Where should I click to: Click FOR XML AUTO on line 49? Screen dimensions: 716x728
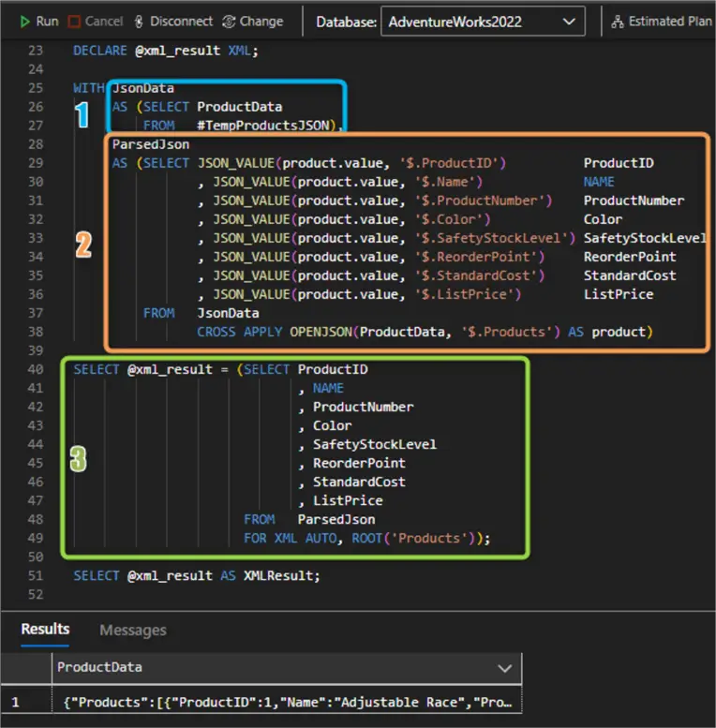tap(290, 538)
